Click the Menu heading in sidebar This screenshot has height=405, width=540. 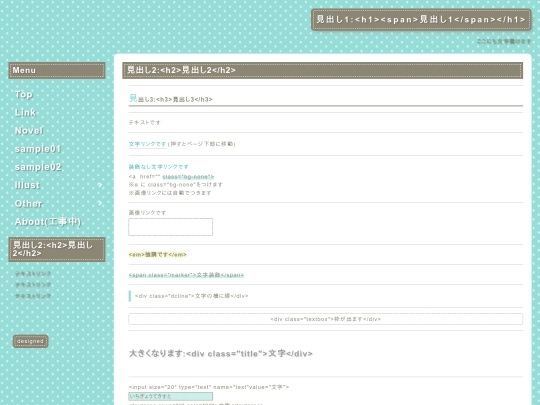[x=57, y=71]
